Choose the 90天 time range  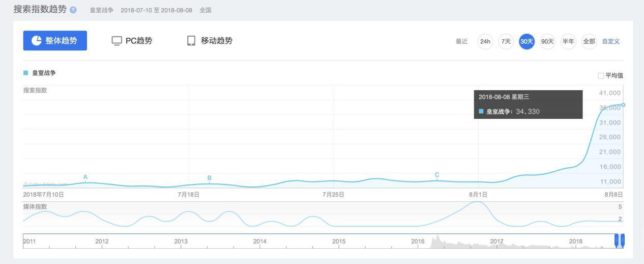click(x=547, y=41)
